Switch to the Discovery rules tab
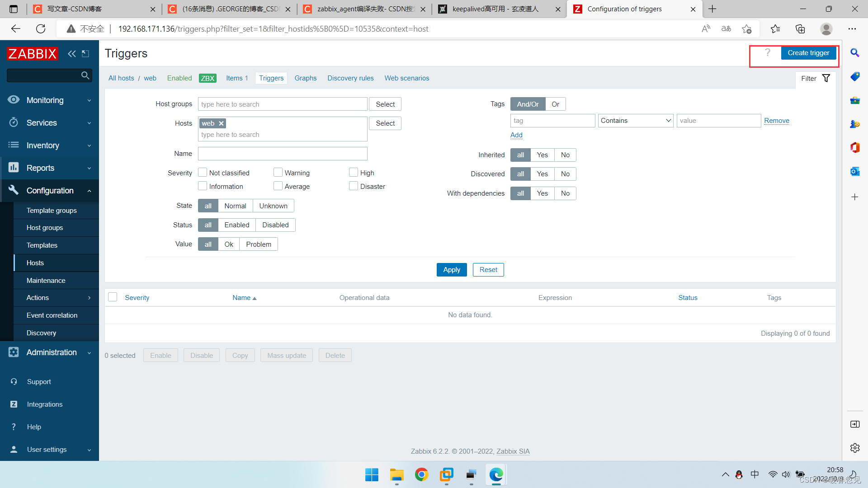868x488 pixels. (350, 78)
